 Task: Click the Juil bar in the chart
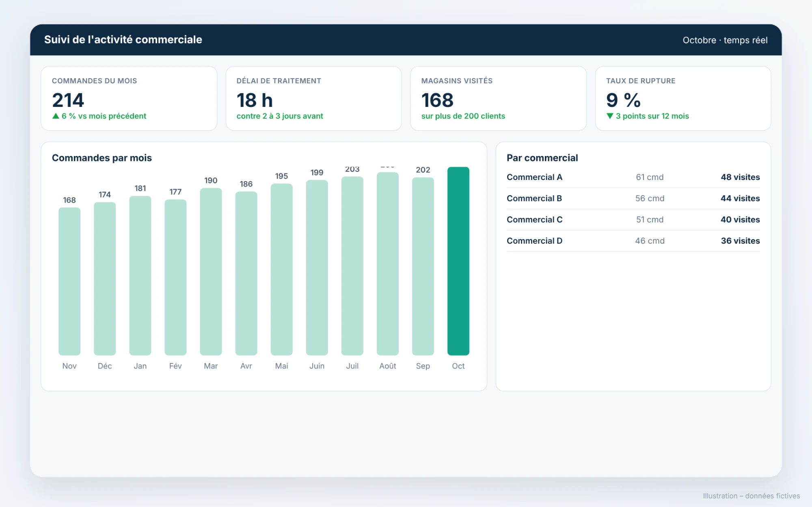[352, 266]
